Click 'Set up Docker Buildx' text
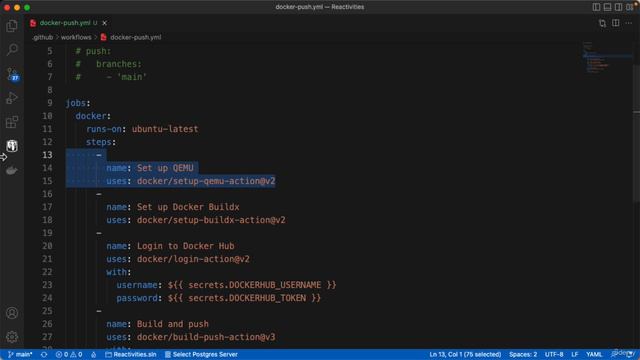Viewport: 640px width, 360px height. click(188, 207)
